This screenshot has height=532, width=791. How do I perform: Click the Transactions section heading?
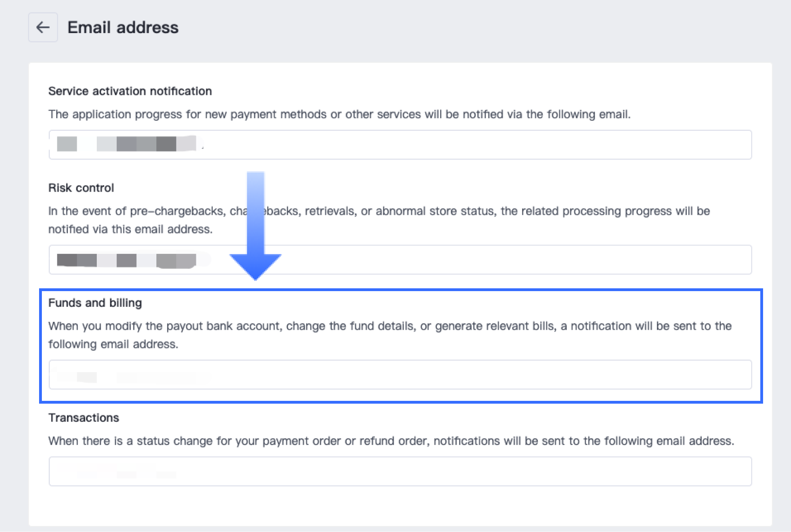point(84,418)
